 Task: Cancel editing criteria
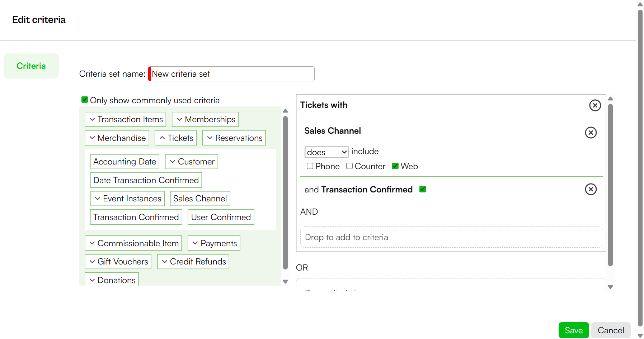tap(611, 330)
